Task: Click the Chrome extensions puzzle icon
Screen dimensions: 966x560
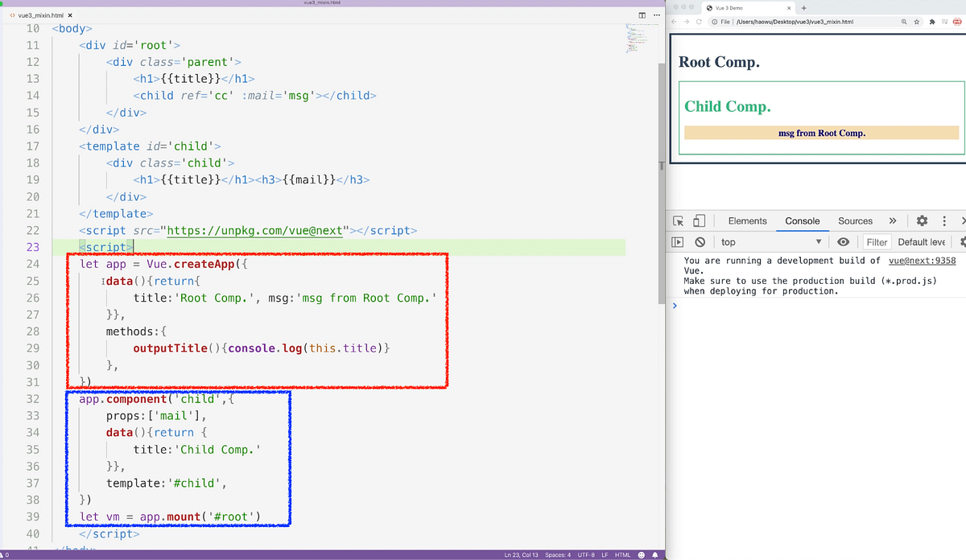Action: coord(931,23)
